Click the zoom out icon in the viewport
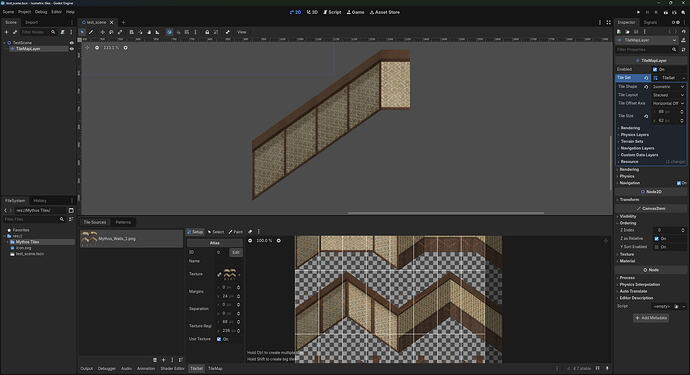Image resolution: width=690 pixels, height=375 pixels. point(97,48)
